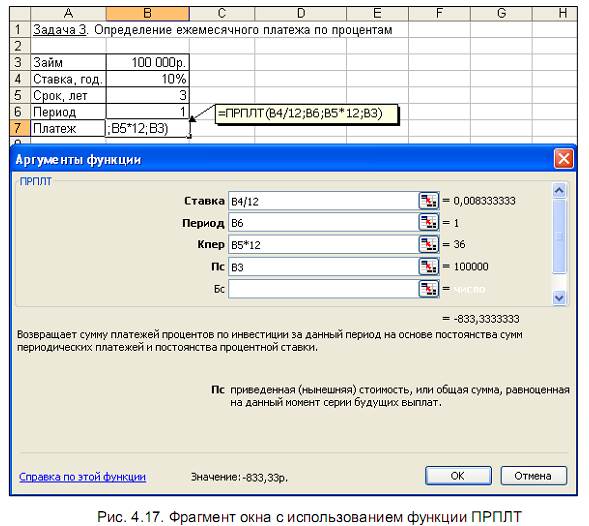Open Справка по этой функции link
The width and height of the screenshot is (589, 526).
click(x=82, y=477)
